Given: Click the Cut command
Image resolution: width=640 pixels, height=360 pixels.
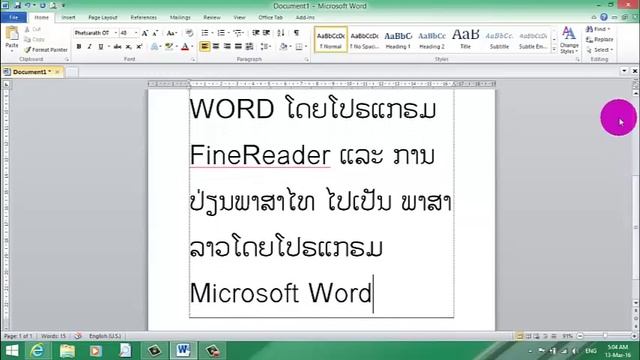Looking at the screenshot, I should click(33, 29).
